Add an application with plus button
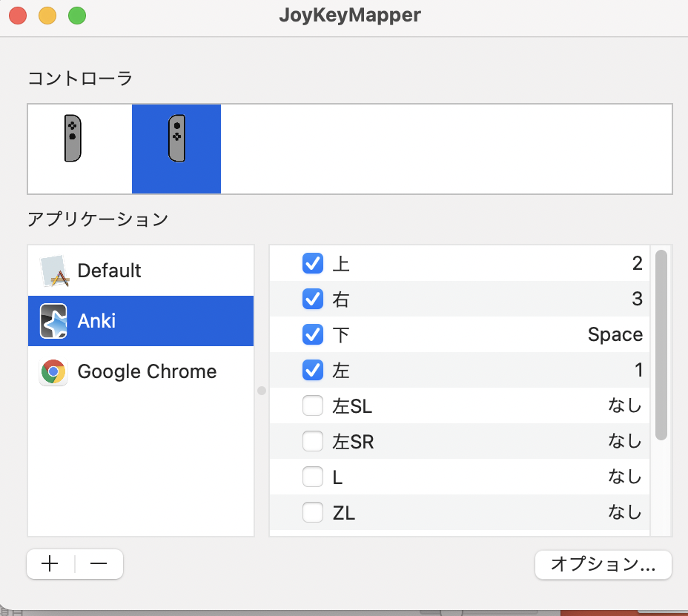Viewport: 688px width, 616px height. pos(50,564)
